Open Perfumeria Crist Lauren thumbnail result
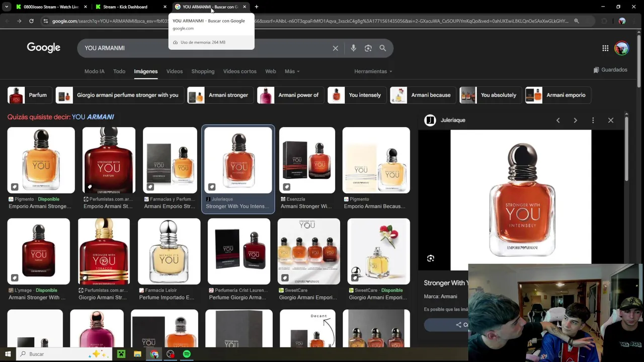Screen dimensions: 644x362 (239, 251)
